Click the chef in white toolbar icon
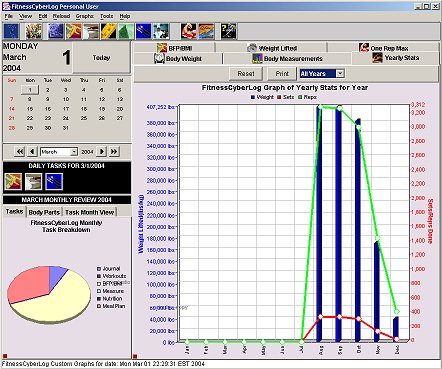442x369 pixels. tap(161, 31)
